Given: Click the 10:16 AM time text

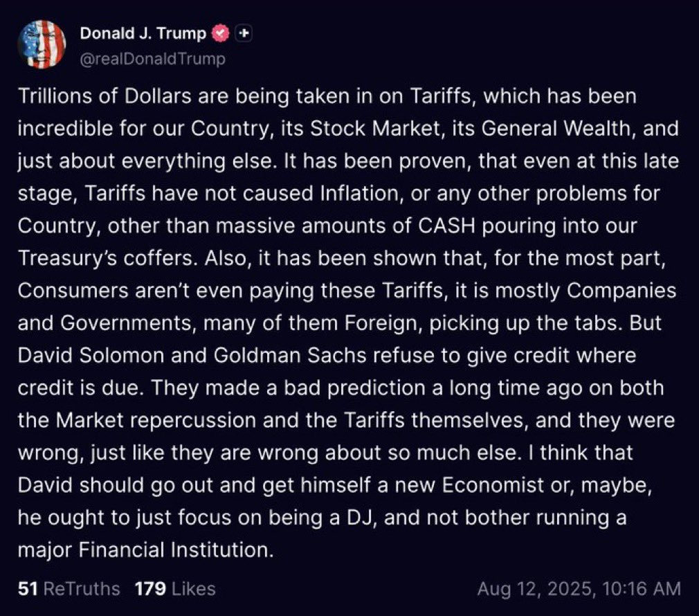Looking at the screenshot, I should (642, 588).
